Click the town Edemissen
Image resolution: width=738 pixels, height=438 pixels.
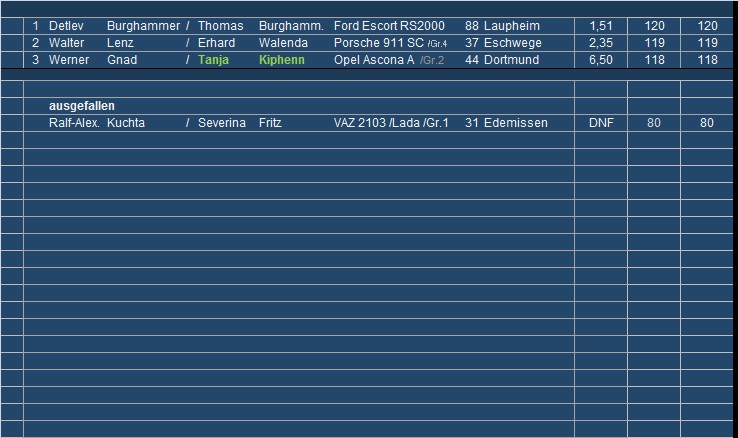514,123
